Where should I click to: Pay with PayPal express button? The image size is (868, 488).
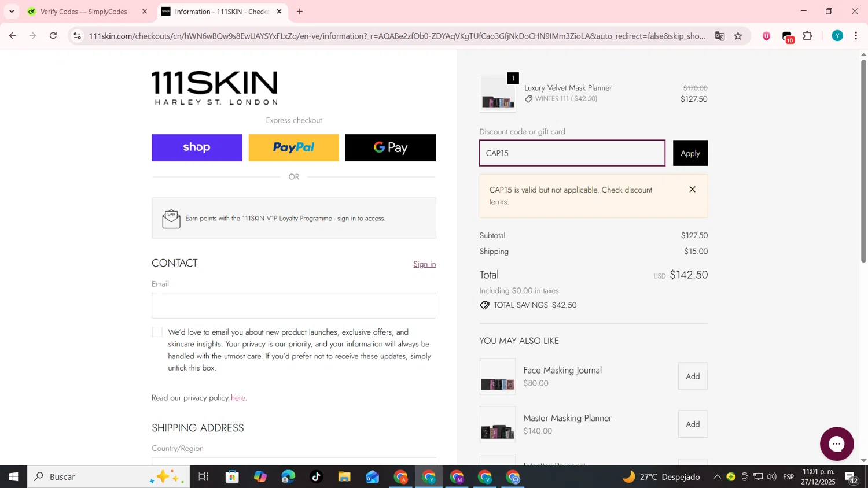pos(293,148)
